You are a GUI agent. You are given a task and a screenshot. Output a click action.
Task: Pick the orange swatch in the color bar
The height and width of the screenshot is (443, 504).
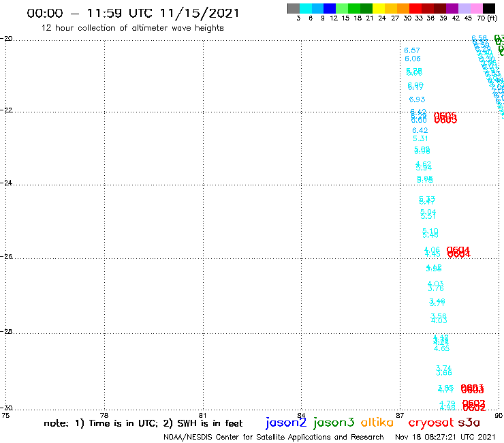(x=403, y=8)
